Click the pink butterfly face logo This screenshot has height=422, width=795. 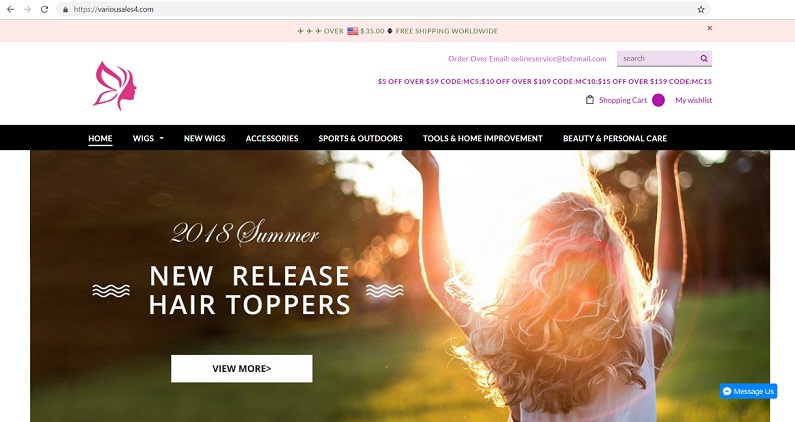115,86
